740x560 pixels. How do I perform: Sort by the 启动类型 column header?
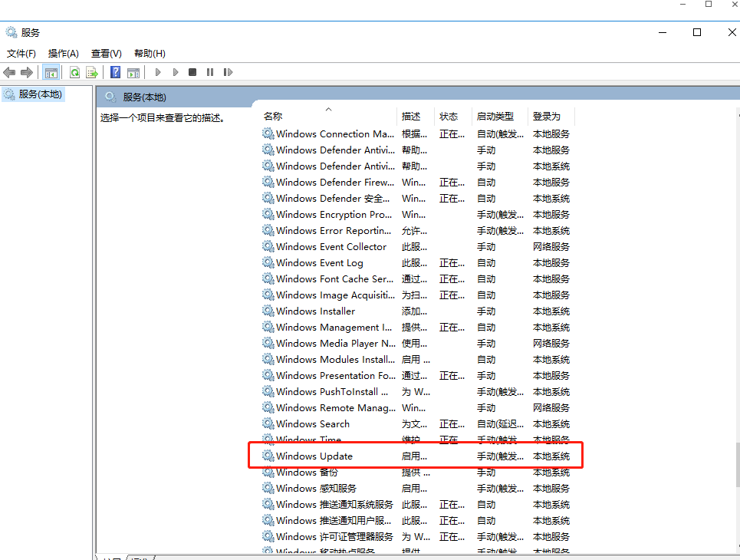pos(499,116)
